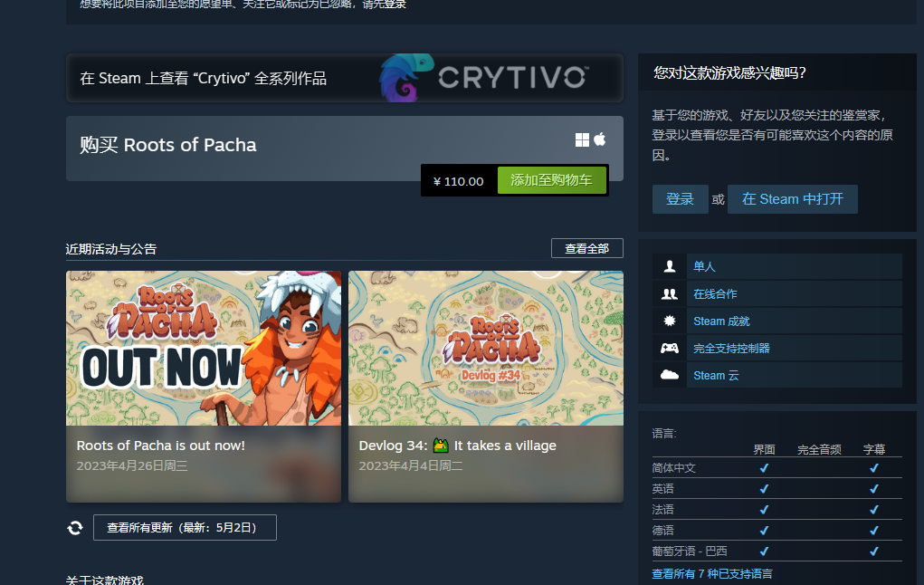Click the refresh arrows updates icon
The height and width of the screenshot is (585, 924).
(75, 528)
